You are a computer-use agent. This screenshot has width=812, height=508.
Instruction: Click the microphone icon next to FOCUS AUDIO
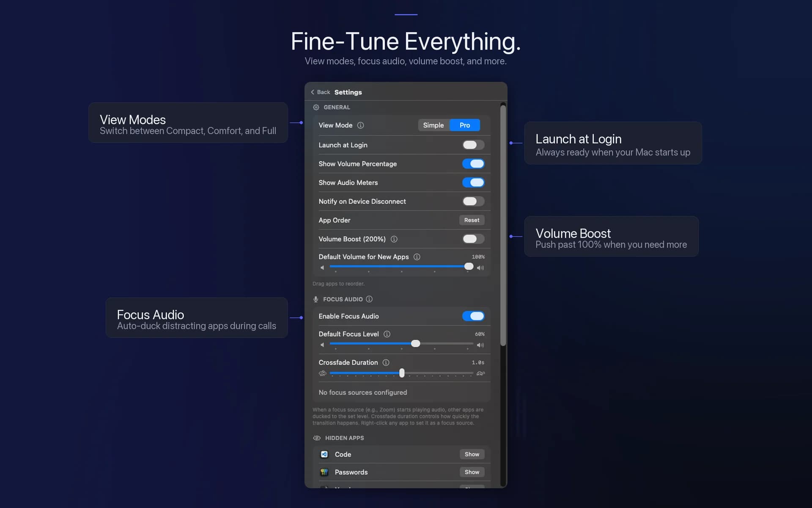[315, 299]
